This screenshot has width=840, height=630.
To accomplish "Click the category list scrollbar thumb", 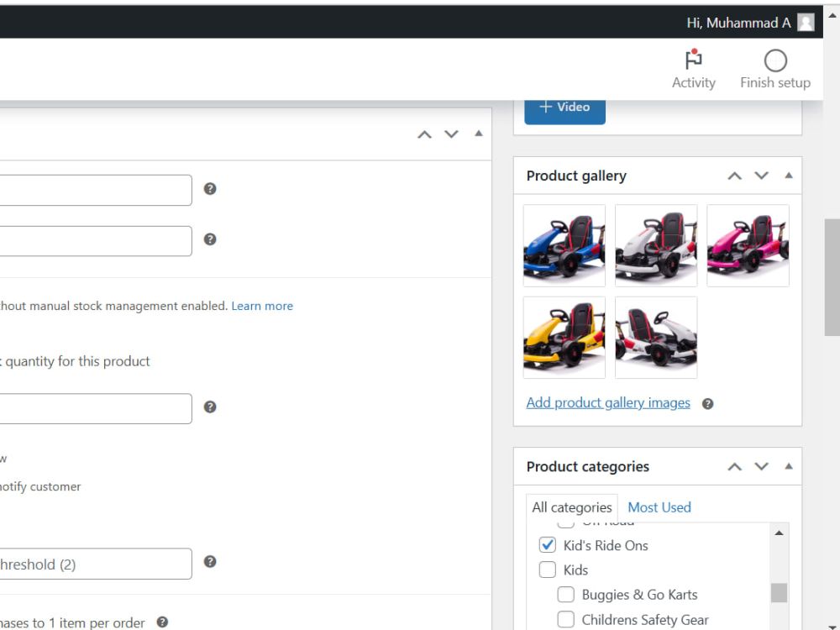I will (x=779, y=592).
